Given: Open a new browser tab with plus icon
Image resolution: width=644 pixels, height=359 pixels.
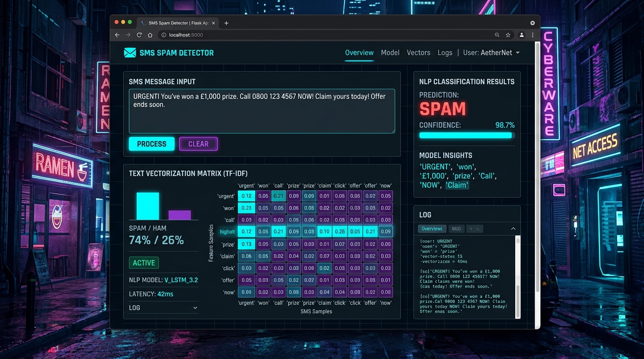Looking at the screenshot, I should point(226,23).
